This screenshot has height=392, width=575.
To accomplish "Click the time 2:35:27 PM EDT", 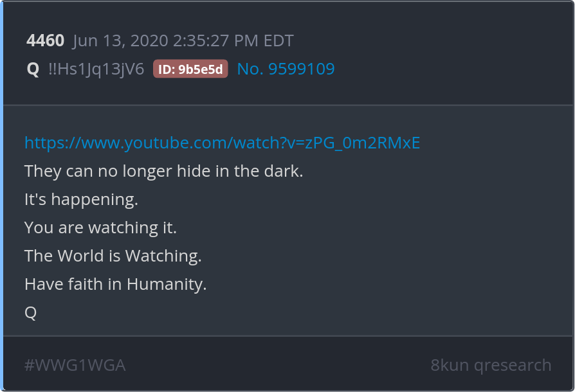I will coord(233,40).
